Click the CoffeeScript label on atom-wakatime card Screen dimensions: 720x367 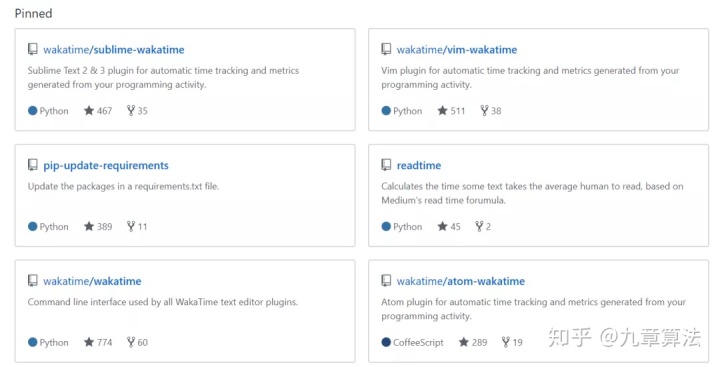pos(418,343)
